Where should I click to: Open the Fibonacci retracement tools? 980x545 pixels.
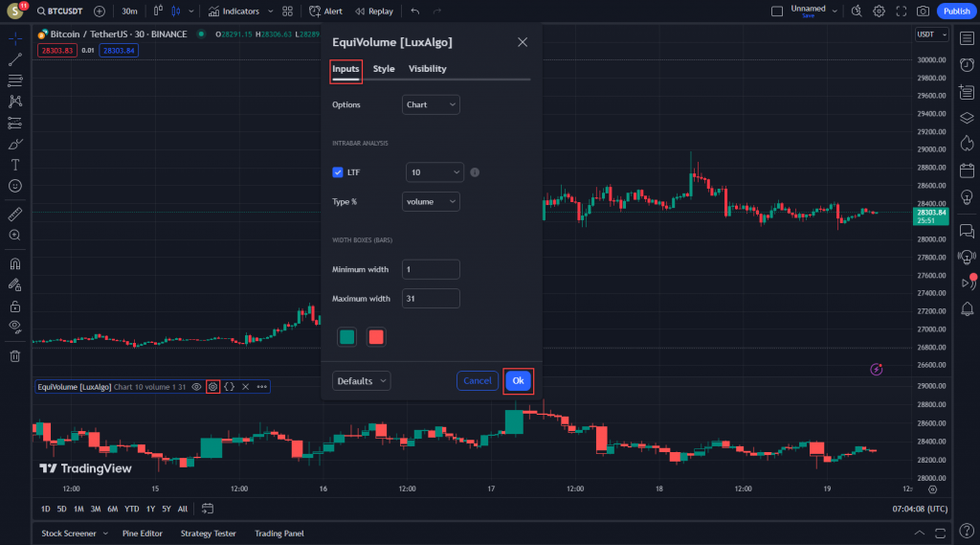[15, 80]
